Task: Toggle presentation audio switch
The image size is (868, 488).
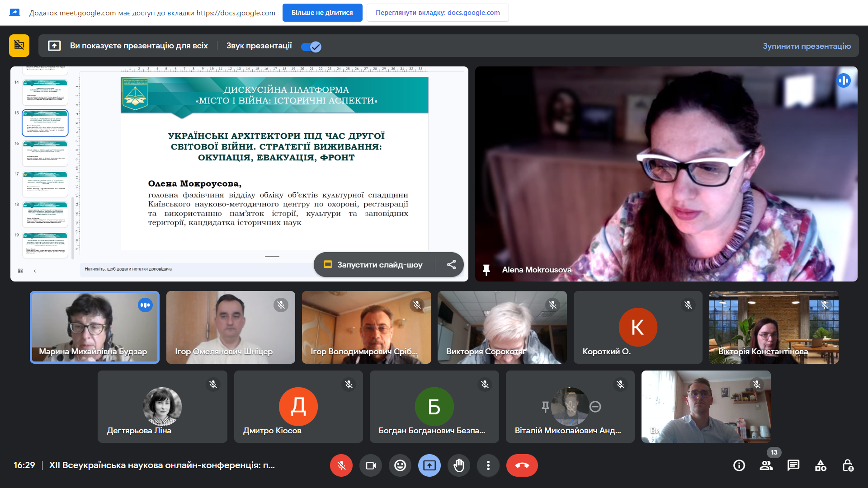Action: pyautogui.click(x=311, y=47)
